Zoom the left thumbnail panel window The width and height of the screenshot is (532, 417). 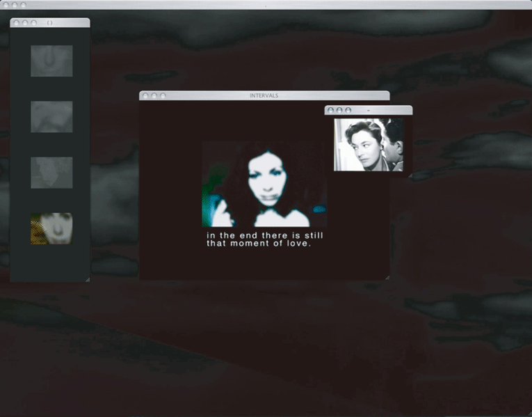point(33,23)
